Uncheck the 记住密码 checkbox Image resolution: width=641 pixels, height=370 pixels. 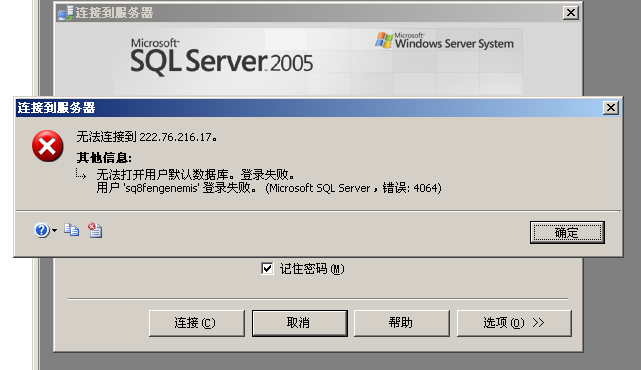tap(267, 269)
